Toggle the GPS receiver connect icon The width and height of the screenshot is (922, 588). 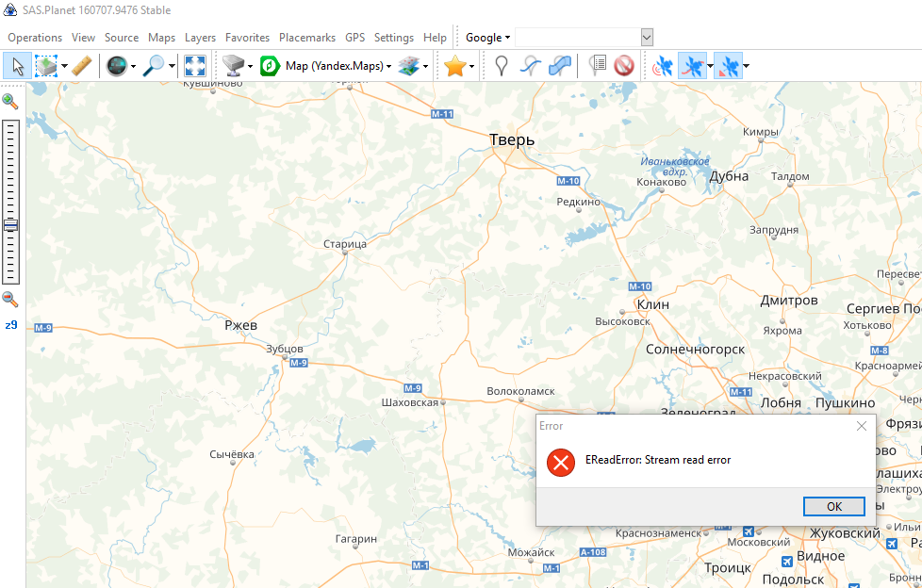tap(664, 66)
